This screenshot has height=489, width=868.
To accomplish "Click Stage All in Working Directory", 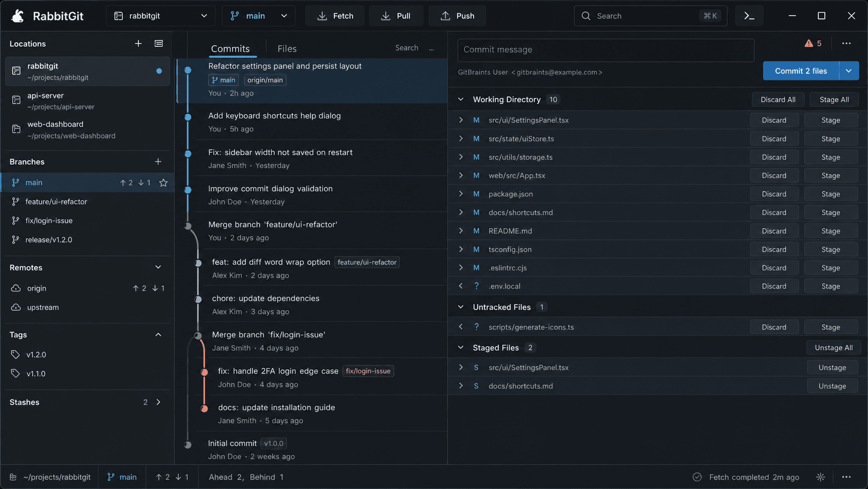I will [x=834, y=100].
